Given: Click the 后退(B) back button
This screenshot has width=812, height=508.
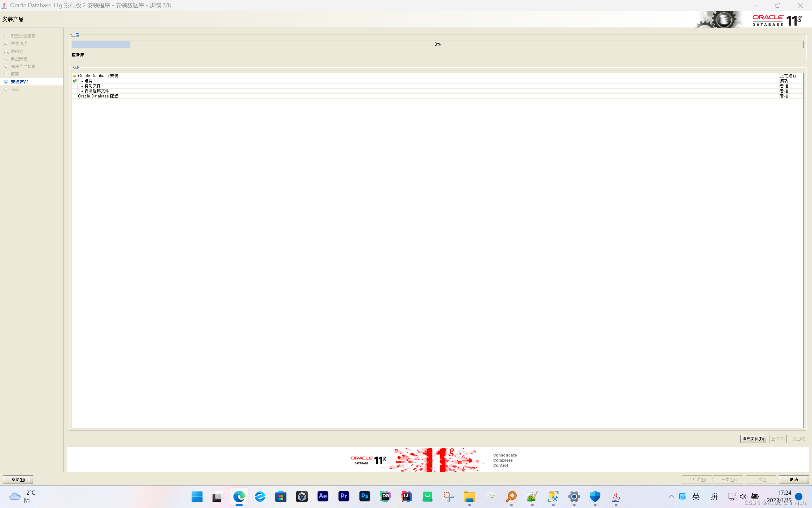Looking at the screenshot, I should 697,479.
